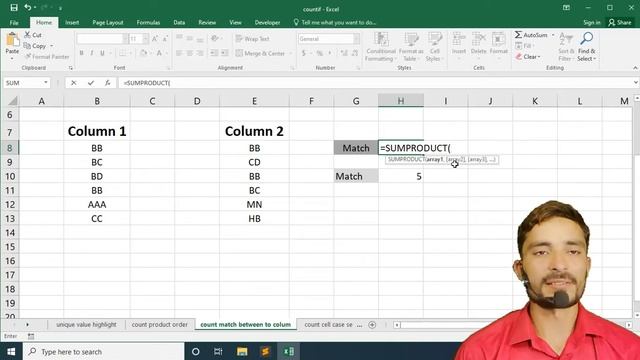This screenshot has height=360, width=640.
Task: Click Format Painter
Action: tap(47, 57)
